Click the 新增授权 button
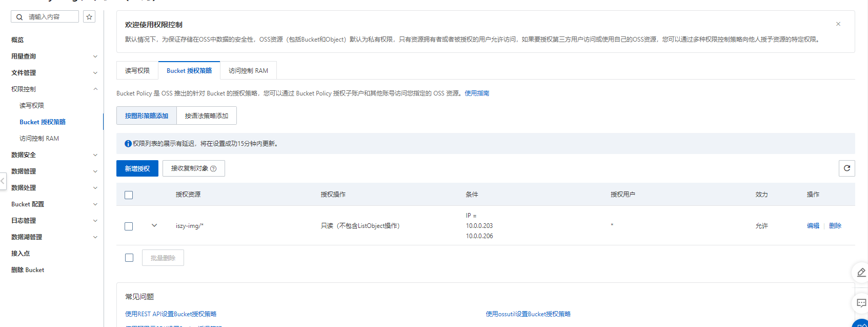 pos(137,169)
